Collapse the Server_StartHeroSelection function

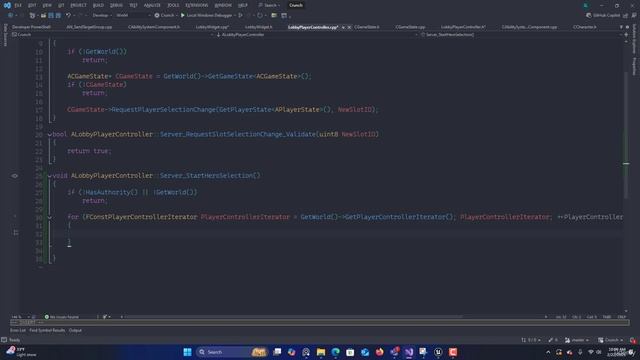click(49, 176)
